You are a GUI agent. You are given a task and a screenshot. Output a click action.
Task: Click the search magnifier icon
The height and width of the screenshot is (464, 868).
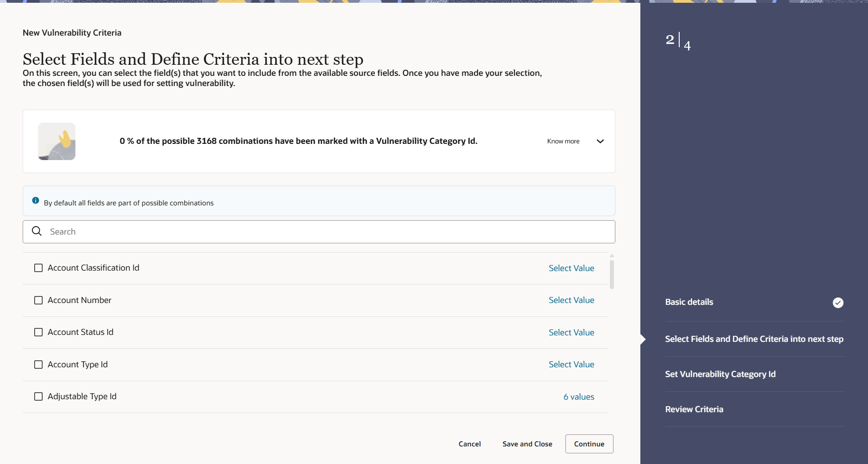click(37, 231)
